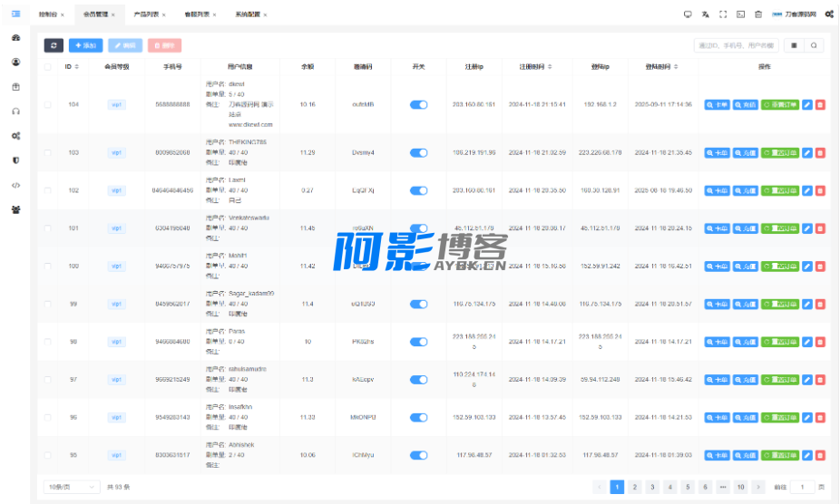Check the row checkbox for ID 102

pos(48,190)
